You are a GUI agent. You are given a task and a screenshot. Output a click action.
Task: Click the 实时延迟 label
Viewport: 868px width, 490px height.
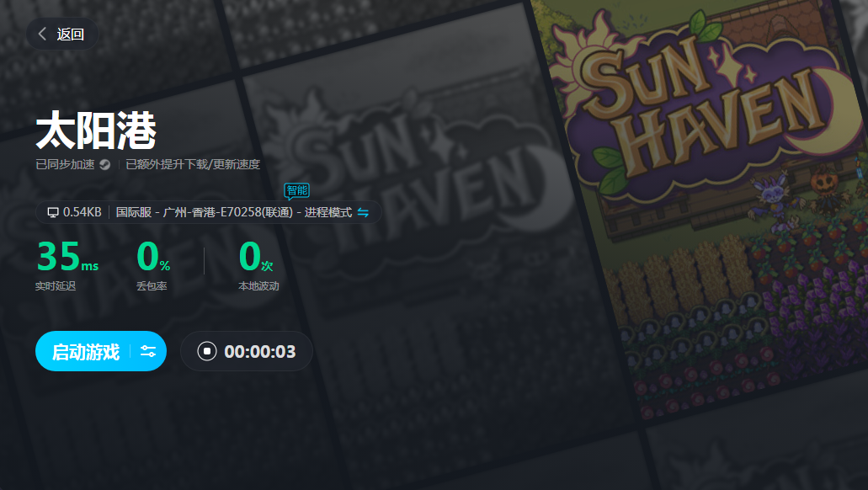56,286
